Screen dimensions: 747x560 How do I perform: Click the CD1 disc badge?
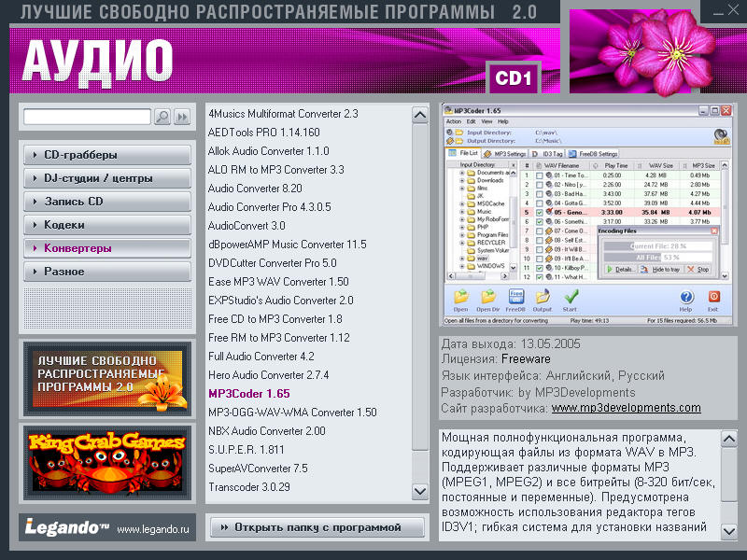point(514,78)
